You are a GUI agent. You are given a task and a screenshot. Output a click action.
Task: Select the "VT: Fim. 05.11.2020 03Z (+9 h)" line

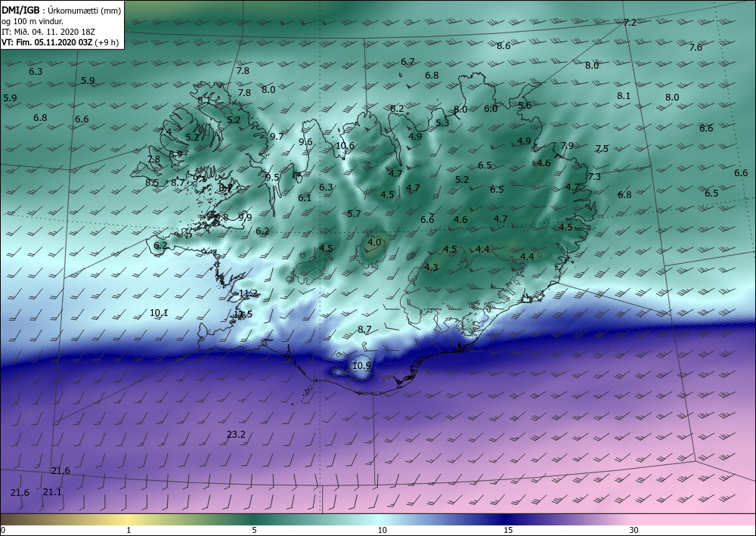60,42
